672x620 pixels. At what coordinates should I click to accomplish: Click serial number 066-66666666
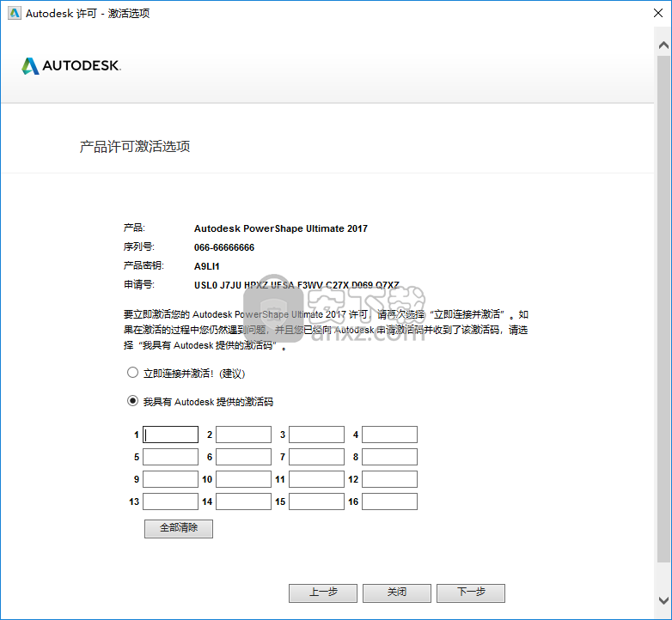click(x=224, y=247)
